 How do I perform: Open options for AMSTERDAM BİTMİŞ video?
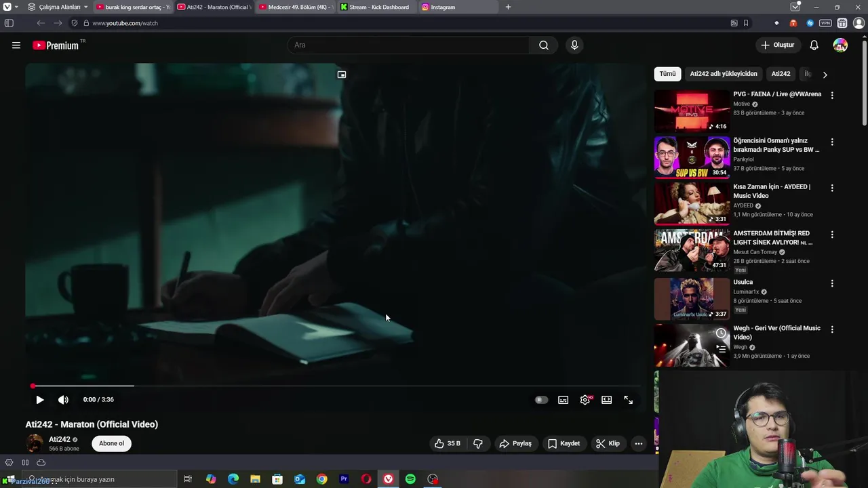832,235
